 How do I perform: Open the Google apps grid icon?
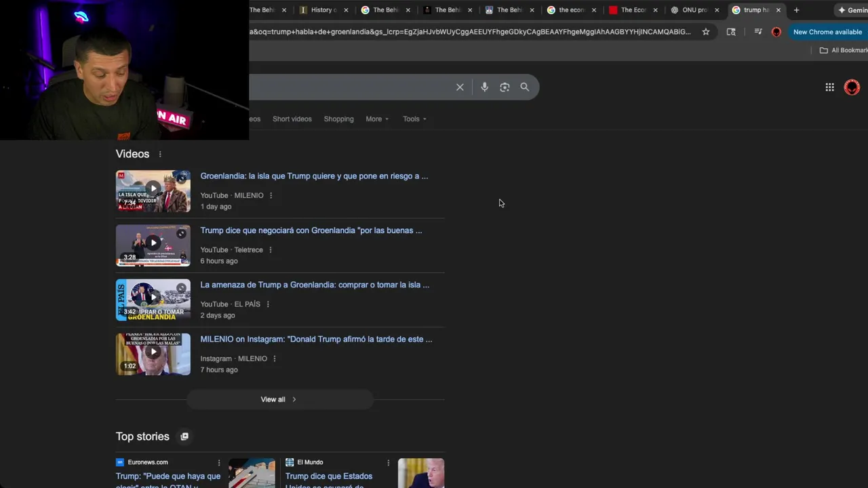[829, 87]
